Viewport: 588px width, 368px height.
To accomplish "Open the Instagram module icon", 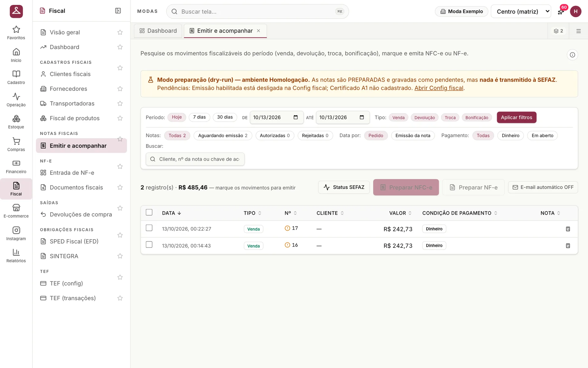I will pyautogui.click(x=16, y=234).
